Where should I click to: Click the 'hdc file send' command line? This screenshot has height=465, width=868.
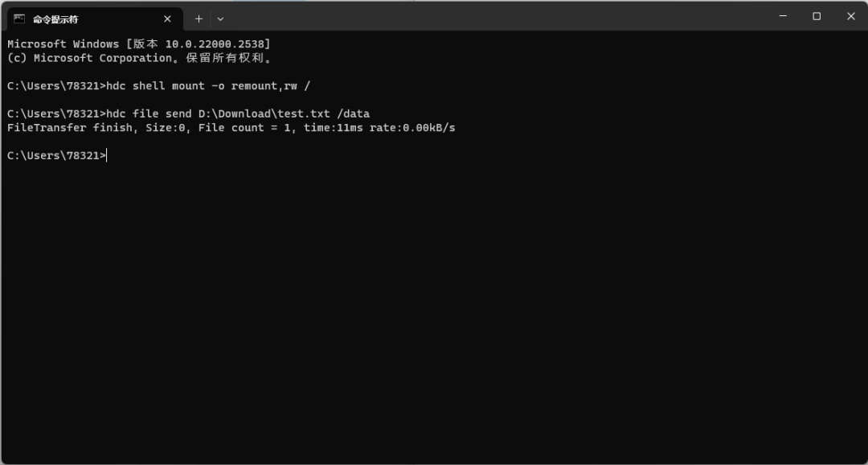(188, 114)
